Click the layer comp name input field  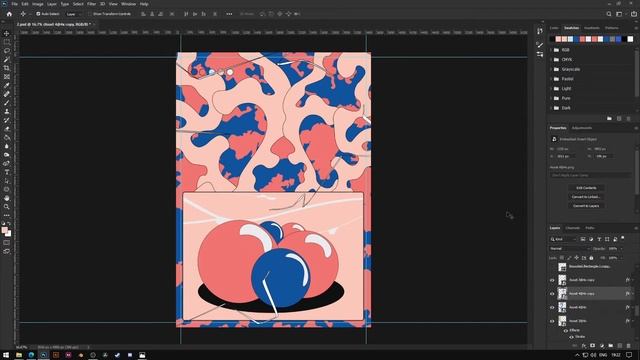(590, 175)
